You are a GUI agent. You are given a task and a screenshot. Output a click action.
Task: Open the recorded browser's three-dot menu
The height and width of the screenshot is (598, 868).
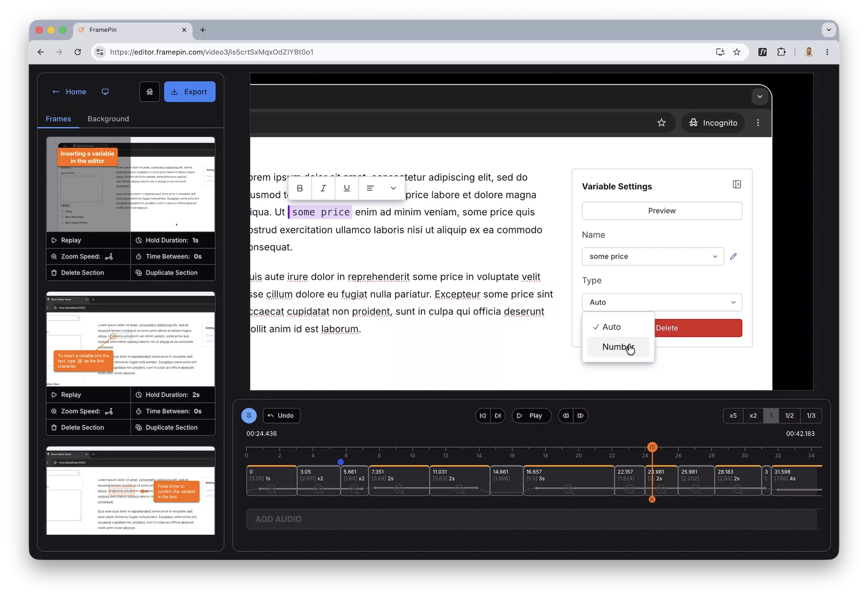(x=758, y=123)
